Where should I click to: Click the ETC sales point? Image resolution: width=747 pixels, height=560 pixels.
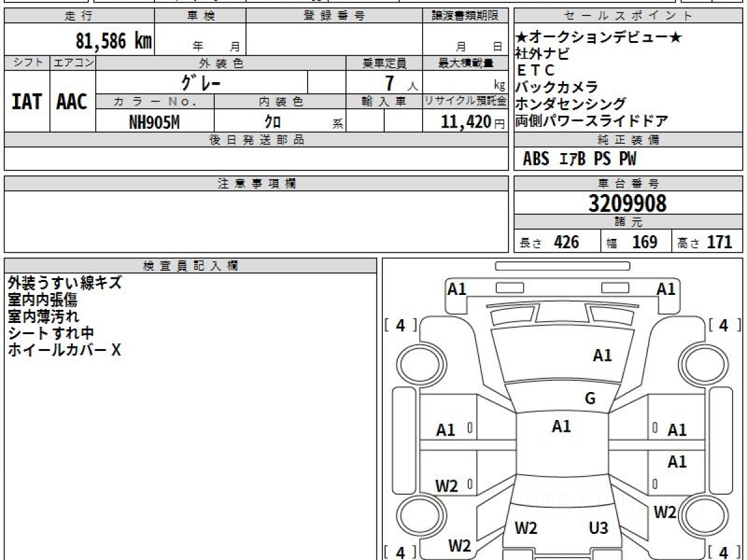[535, 70]
